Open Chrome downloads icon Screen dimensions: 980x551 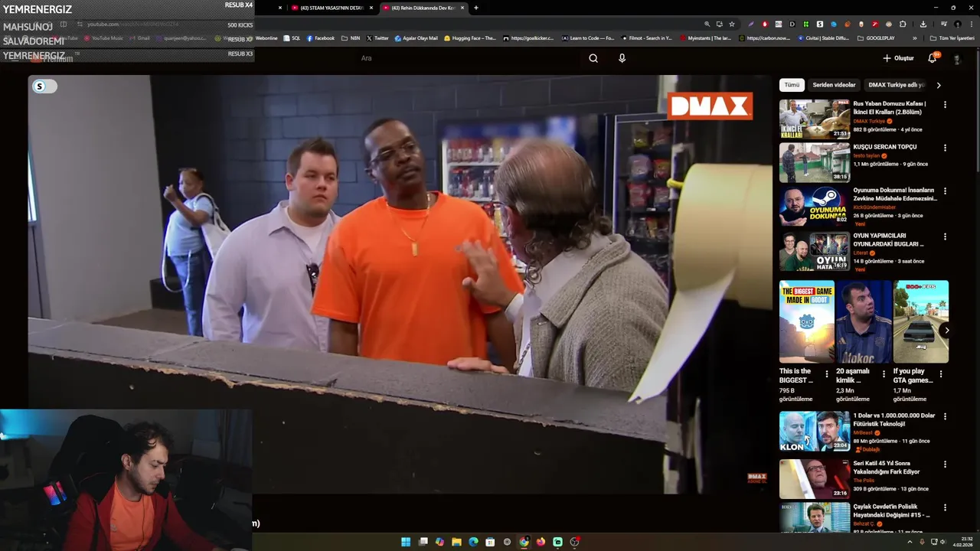pyautogui.click(x=923, y=24)
